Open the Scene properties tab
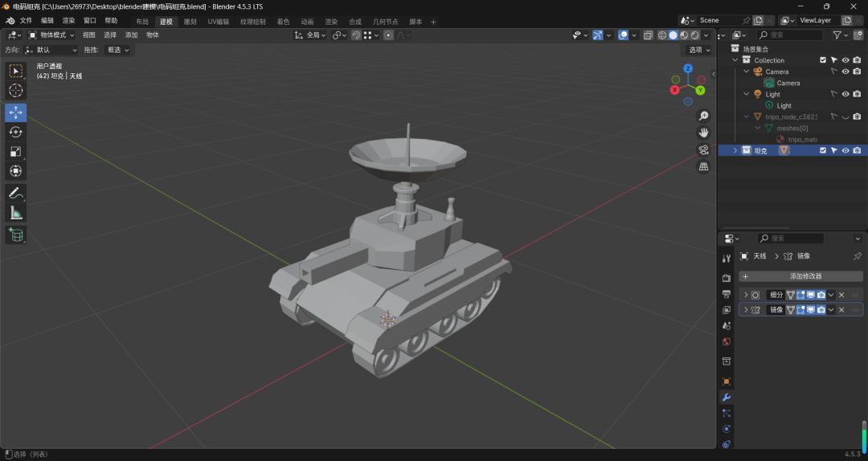This screenshot has width=868, height=461. tap(727, 326)
